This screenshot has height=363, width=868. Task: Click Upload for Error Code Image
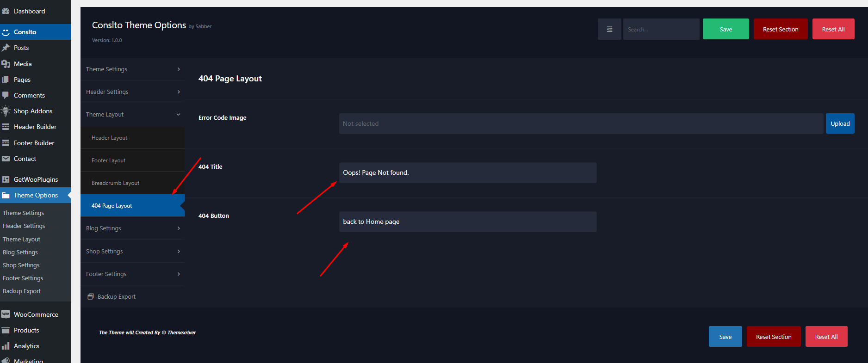[x=840, y=123]
